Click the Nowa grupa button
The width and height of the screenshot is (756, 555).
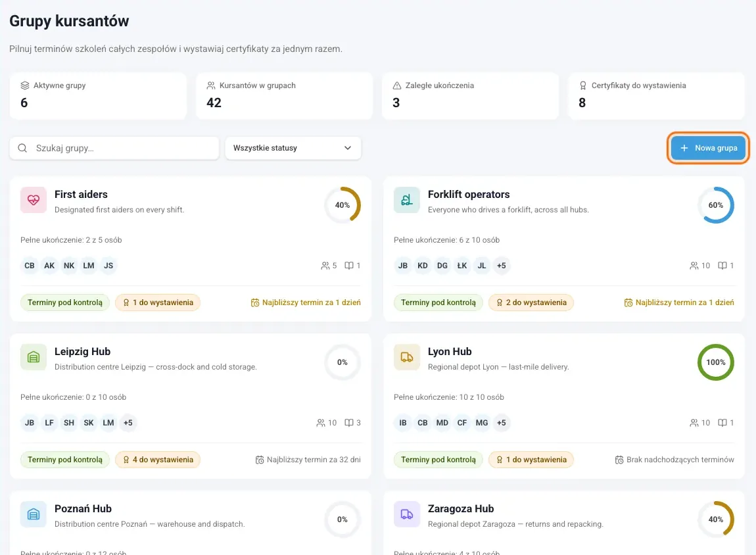click(708, 148)
